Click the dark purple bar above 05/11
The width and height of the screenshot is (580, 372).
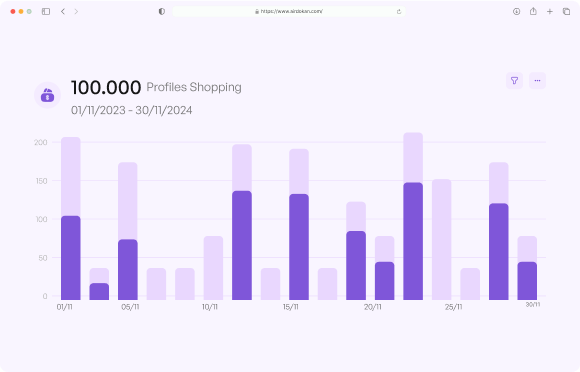128,270
